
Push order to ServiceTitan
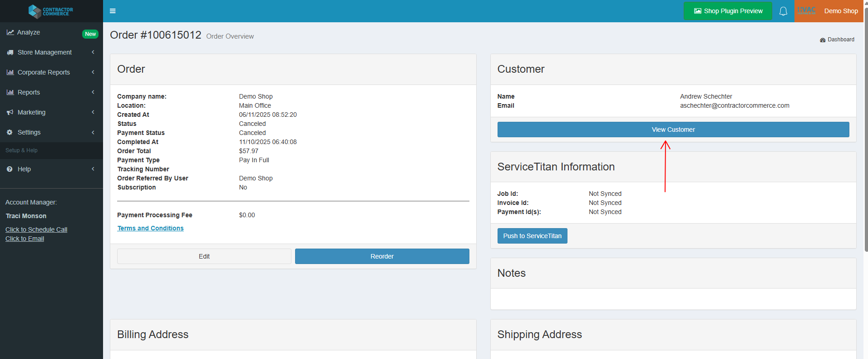pos(532,236)
